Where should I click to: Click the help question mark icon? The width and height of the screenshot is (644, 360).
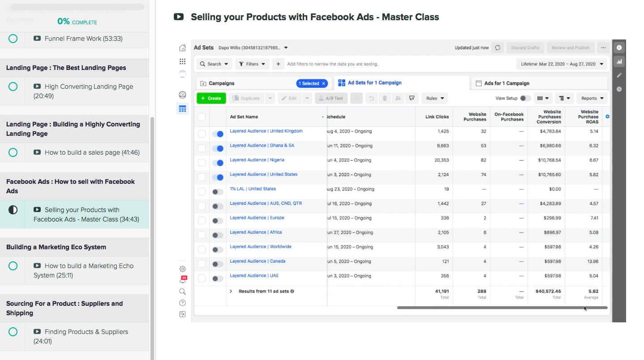182,303
